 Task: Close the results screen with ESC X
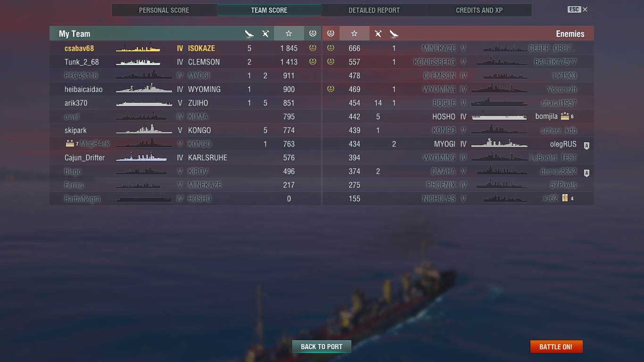pyautogui.click(x=578, y=9)
